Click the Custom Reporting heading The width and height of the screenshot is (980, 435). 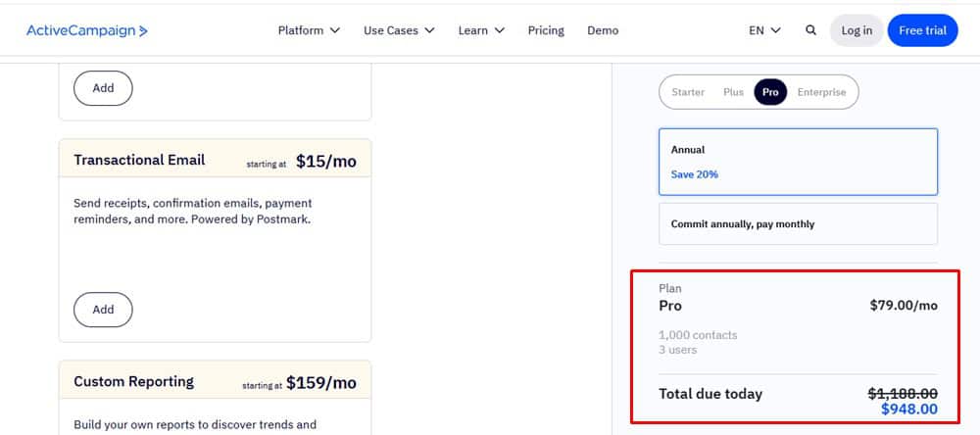point(133,381)
